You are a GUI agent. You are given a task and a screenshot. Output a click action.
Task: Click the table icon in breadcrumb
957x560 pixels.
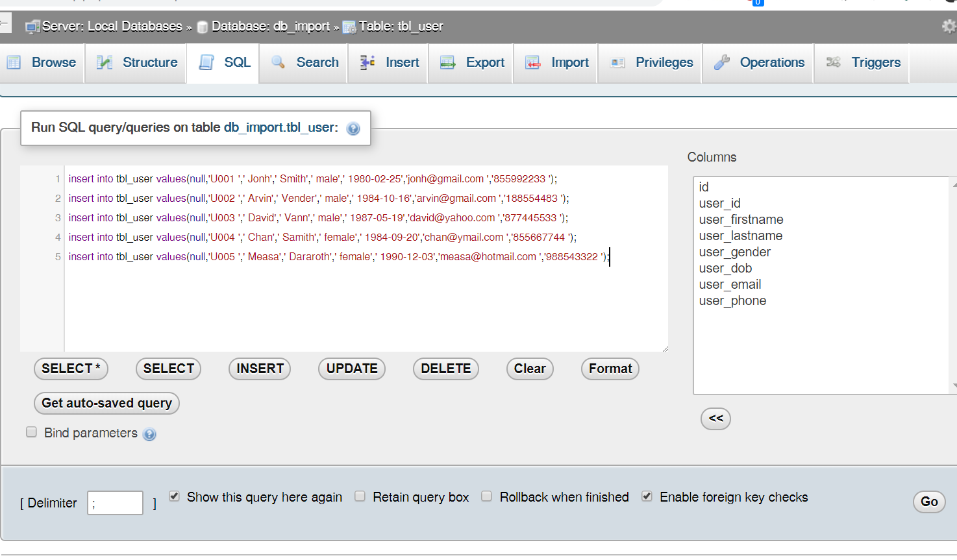[349, 27]
